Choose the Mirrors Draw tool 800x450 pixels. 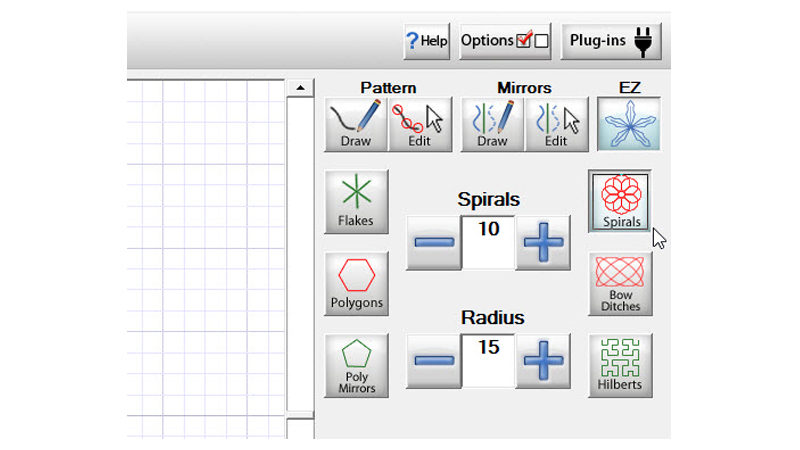[x=492, y=124]
